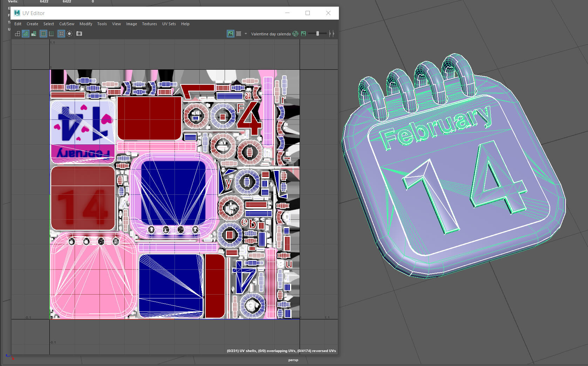Screen dimensions: 588x366
Task: Click the checkered tile pattern icon
Action: [239, 34]
